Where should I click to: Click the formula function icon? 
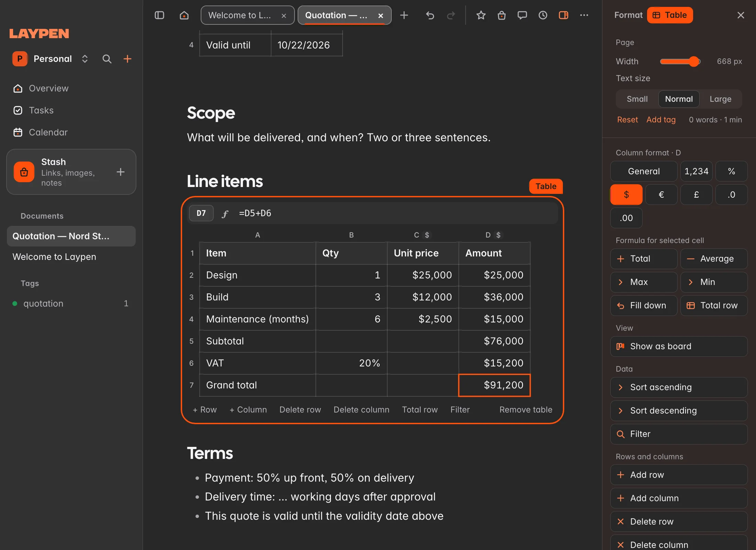225,213
